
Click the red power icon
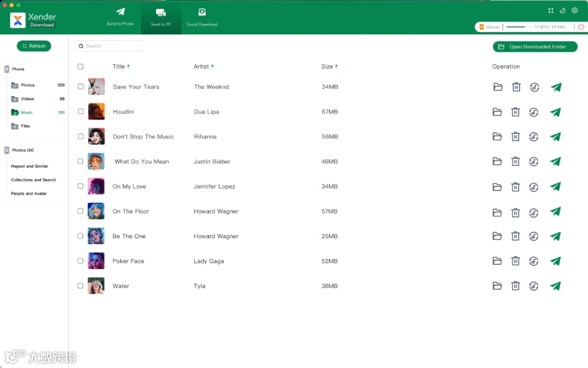click(581, 27)
